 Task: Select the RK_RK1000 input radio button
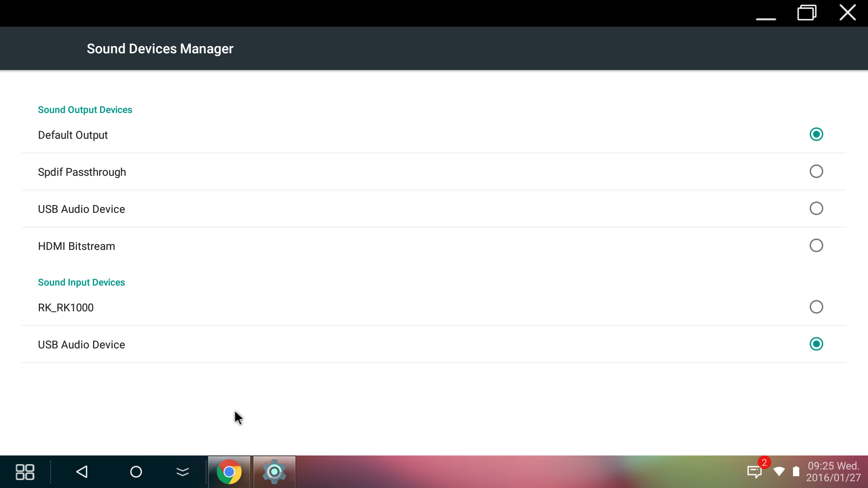coord(816,307)
